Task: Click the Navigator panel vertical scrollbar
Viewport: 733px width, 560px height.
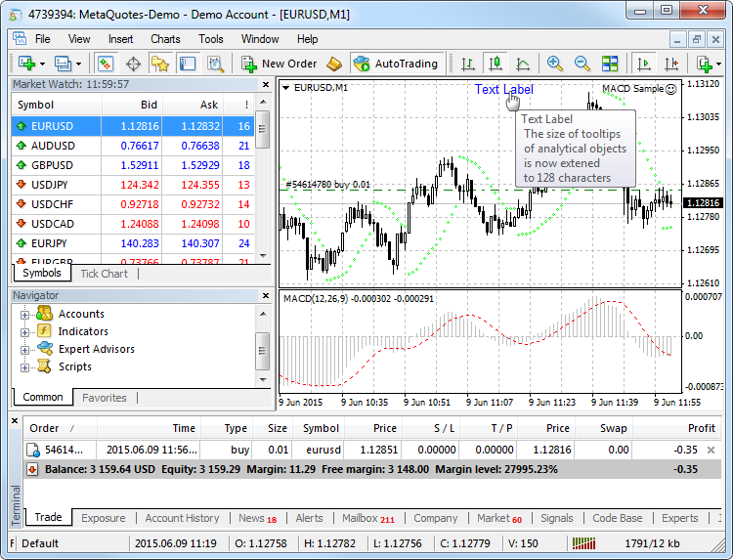Action: click(262, 347)
